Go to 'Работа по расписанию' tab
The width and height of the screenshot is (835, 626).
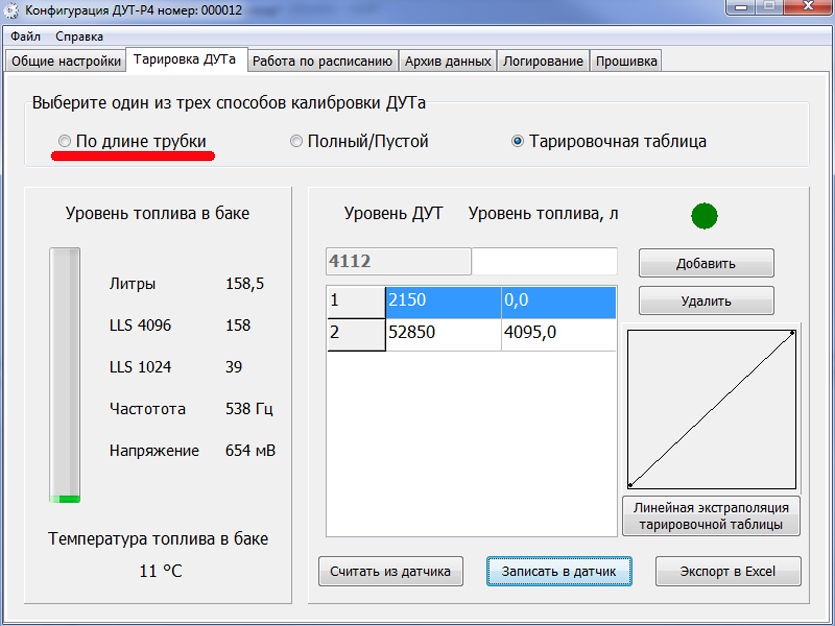[323, 61]
